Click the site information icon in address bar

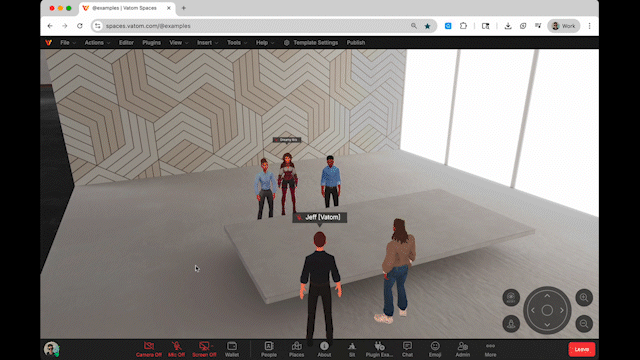coord(98,26)
